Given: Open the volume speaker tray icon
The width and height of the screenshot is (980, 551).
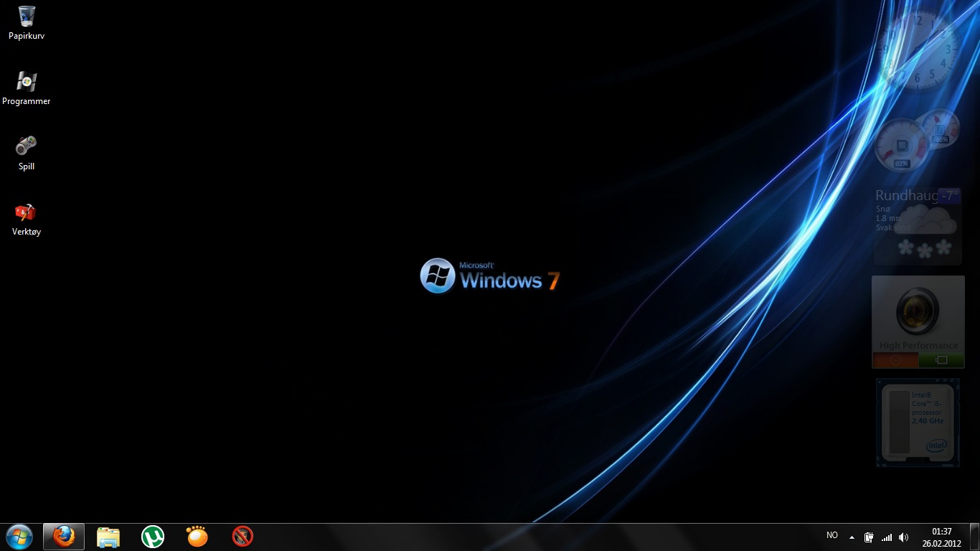Looking at the screenshot, I should click(904, 537).
